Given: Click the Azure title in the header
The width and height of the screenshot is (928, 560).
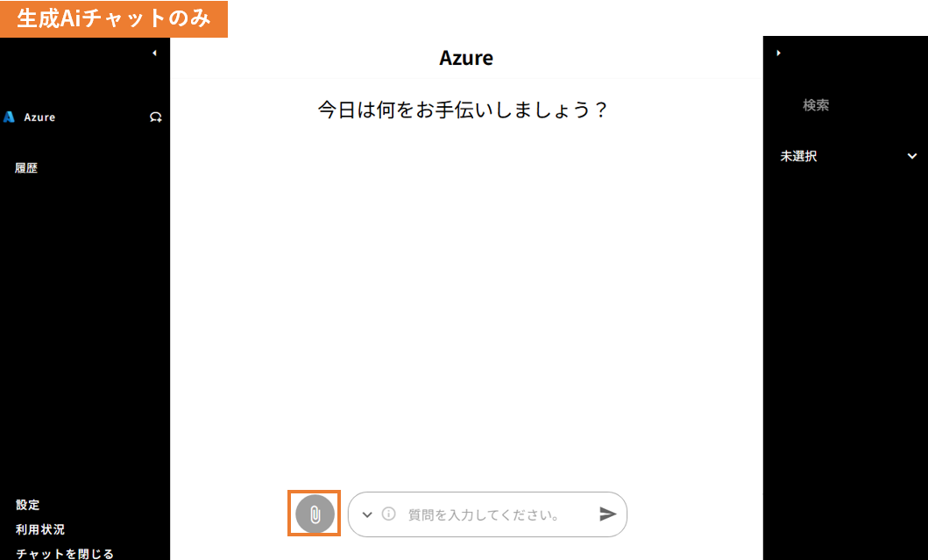Looking at the screenshot, I should tap(466, 59).
